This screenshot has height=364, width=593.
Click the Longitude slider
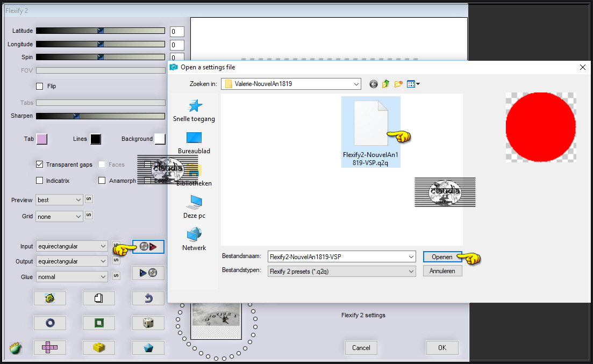coord(101,44)
